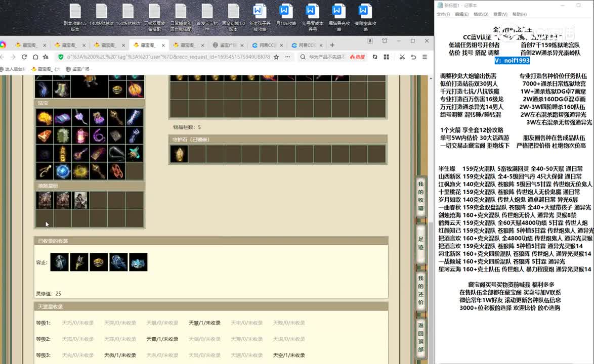Open Notepad 查看(V) menu
This screenshot has height=364, width=594.
[500, 14]
